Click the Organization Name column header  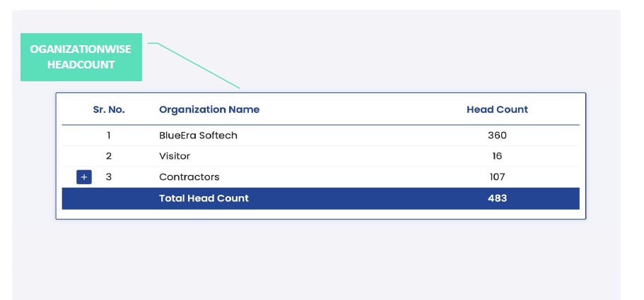pos(209,109)
